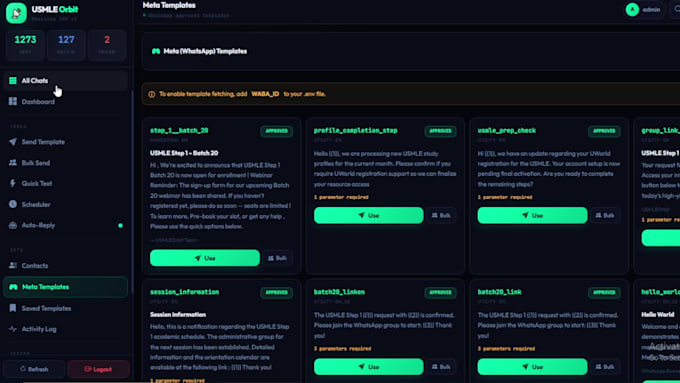Click APPROVED badge on session_information card
Viewport: 680px width, 383px height.
[x=277, y=292]
